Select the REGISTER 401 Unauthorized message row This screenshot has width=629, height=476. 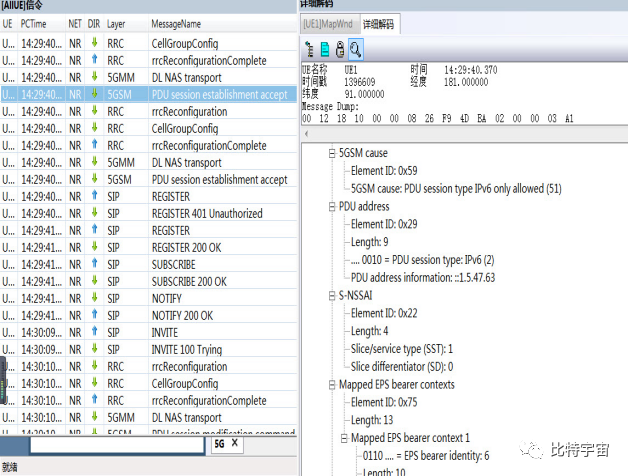[148, 213]
